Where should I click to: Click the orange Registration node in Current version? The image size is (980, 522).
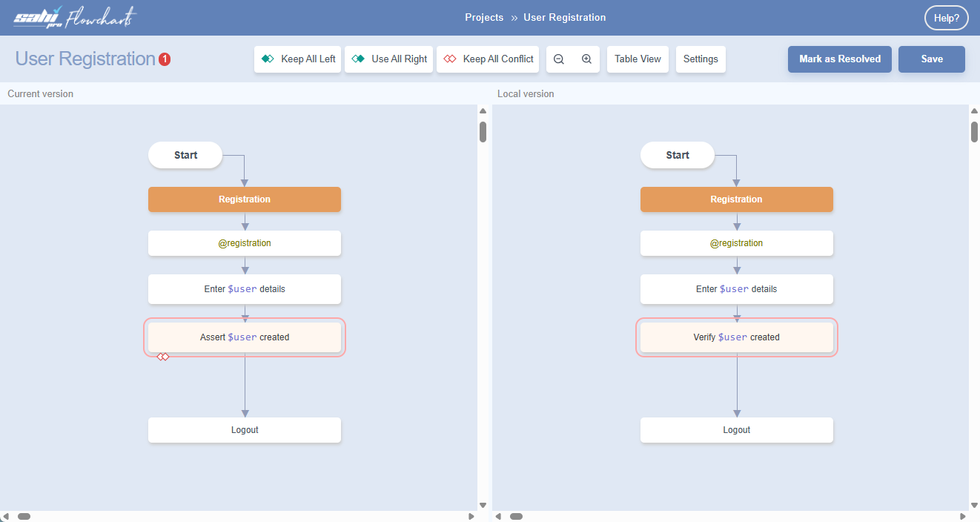coord(245,199)
